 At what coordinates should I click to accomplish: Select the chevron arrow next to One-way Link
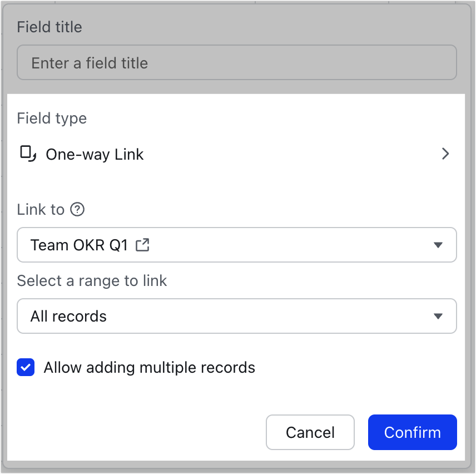tap(445, 154)
